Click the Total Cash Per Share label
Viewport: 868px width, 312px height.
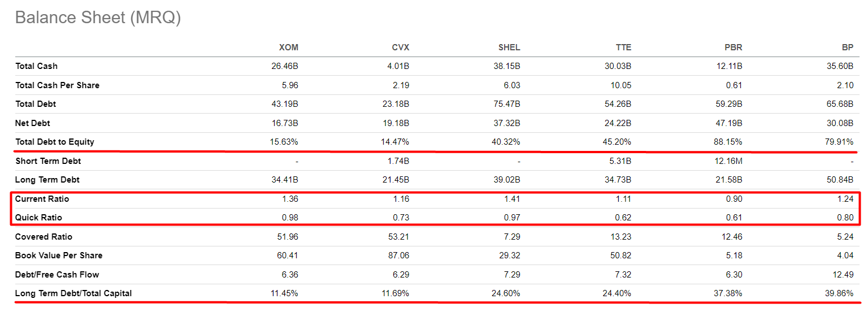click(57, 85)
